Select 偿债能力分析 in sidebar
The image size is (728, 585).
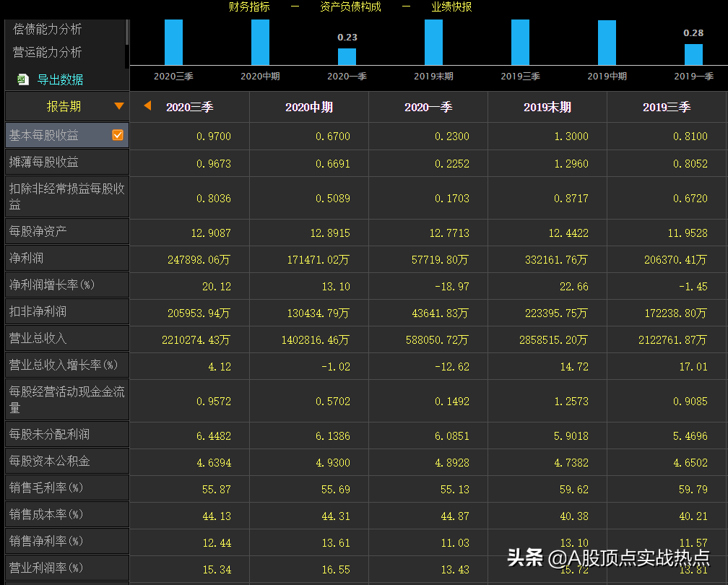[x=48, y=29]
